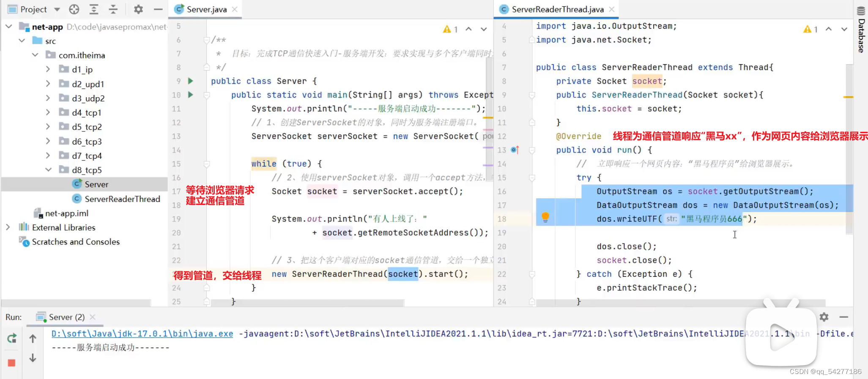Go to next problem in ServerReaderThread editor
Image resolution: width=868 pixels, height=379 pixels.
click(844, 29)
